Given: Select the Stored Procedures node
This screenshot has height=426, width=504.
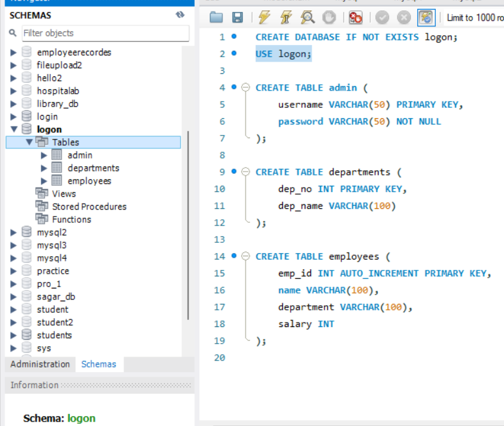Looking at the screenshot, I should tap(89, 207).
